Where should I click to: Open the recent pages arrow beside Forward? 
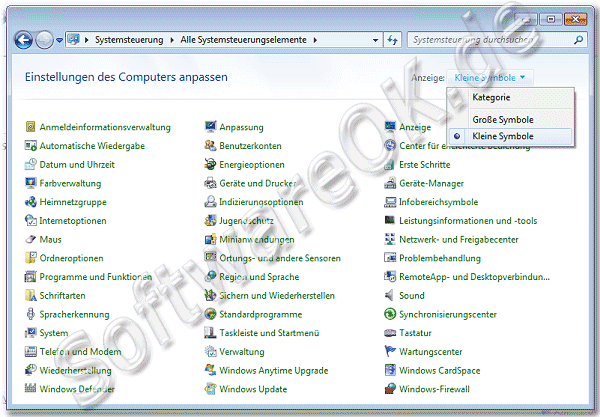pyautogui.click(x=59, y=40)
